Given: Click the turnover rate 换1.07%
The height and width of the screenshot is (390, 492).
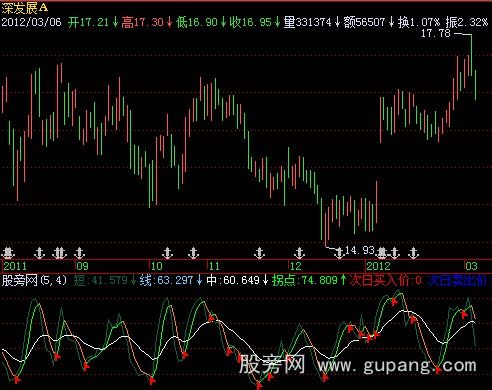Looking at the screenshot, I should [x=419, y=22].
